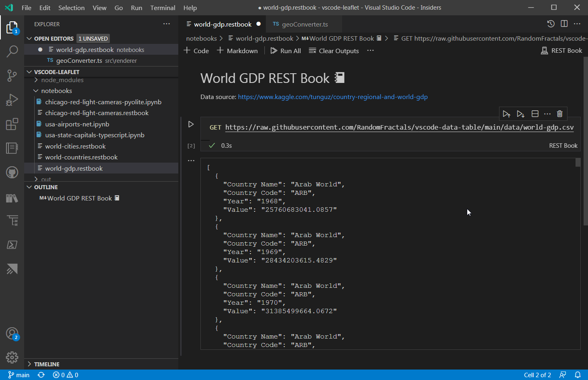Image resolution: width=588 pixels, height=380 pixels.
Task: Click the Split Cell icon
Action: (535, 114)
